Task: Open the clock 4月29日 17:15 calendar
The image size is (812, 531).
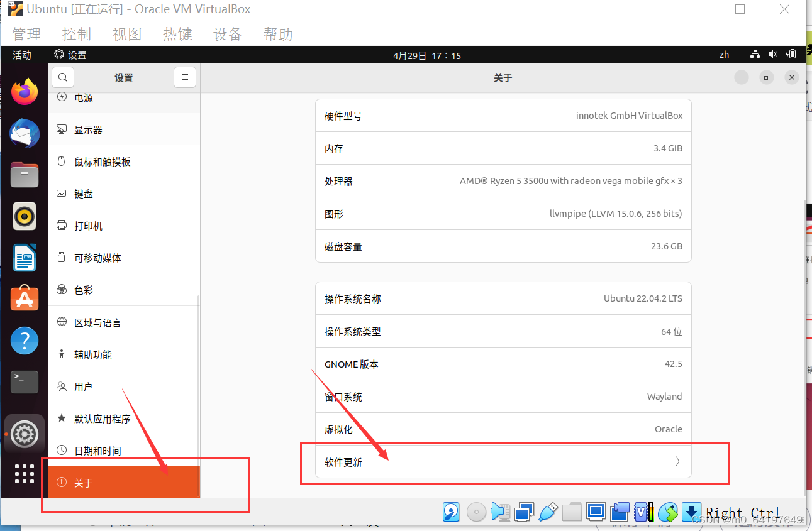Action: coord(427,55)
